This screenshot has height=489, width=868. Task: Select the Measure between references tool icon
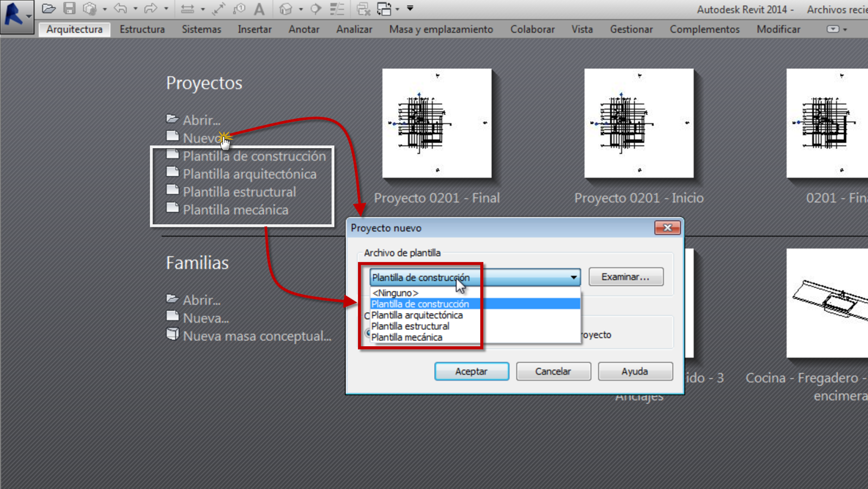click(188, 9)
